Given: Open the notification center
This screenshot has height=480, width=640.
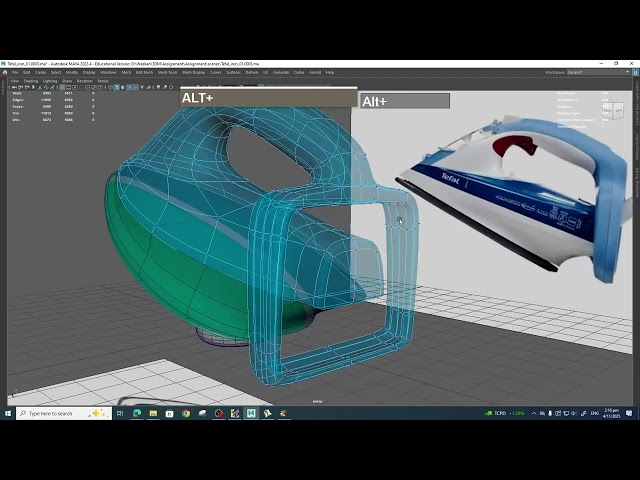Looking at the screenshot, I should (x=629, y=413).
